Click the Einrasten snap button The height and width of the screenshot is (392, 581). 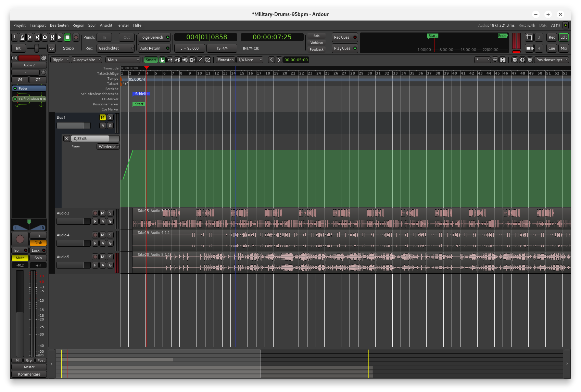click(226, 60)
